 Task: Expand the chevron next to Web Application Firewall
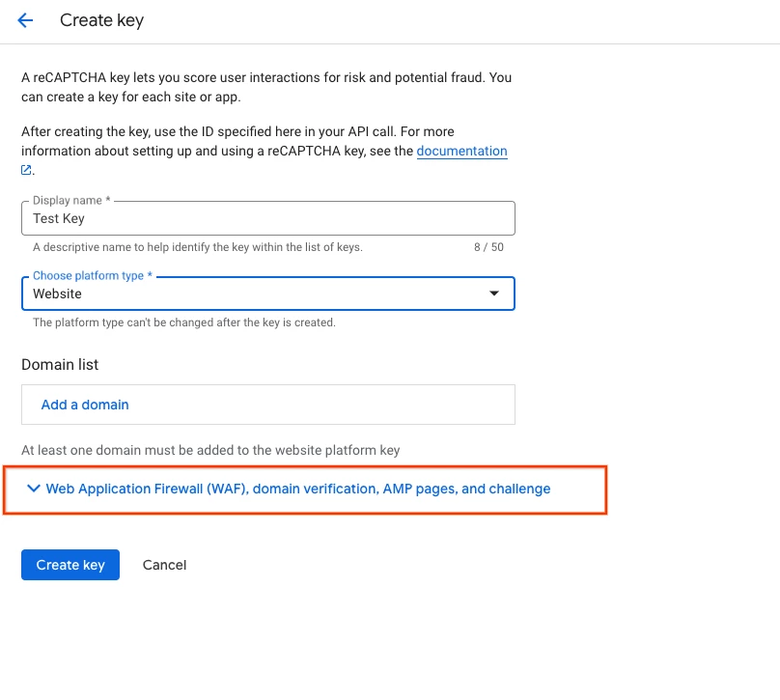pos(34,489)
